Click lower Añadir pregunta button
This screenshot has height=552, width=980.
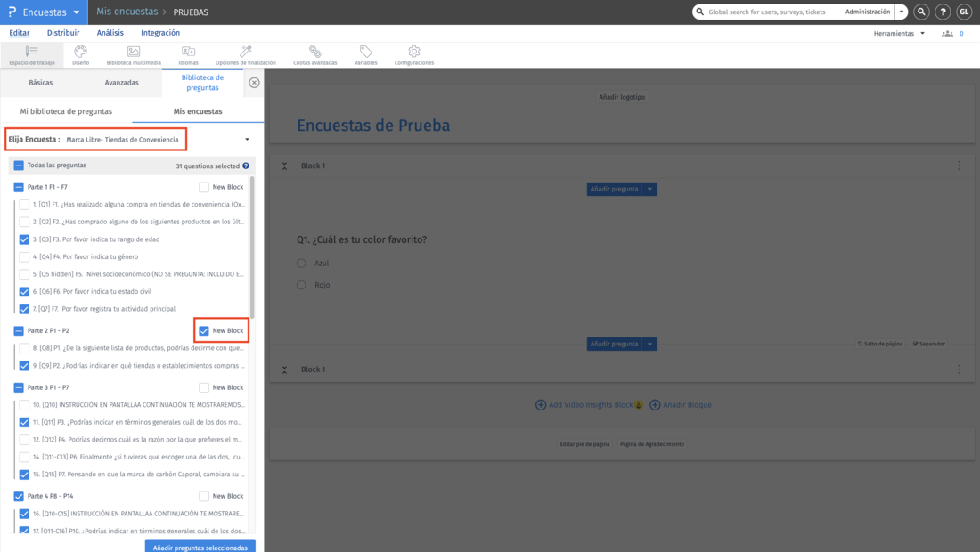tap(615, 344)
